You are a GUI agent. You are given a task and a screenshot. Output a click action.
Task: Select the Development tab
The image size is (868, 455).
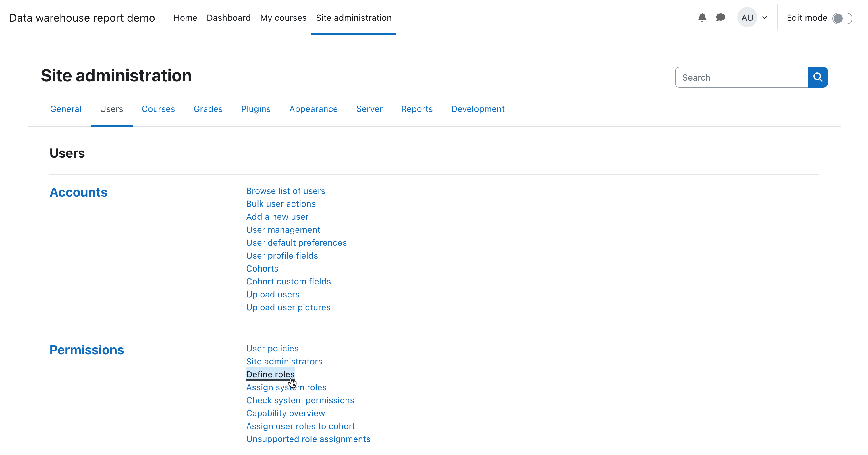pos(477,109)
